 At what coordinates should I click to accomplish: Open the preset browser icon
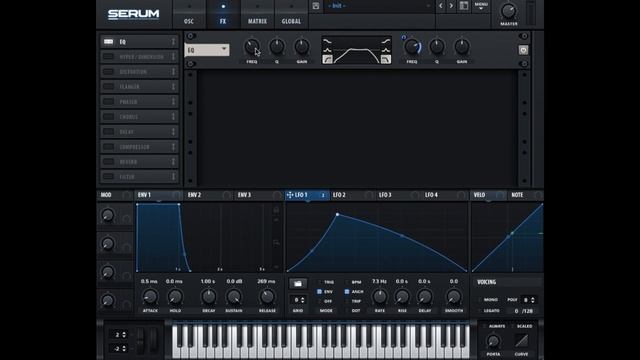(464, 6)
